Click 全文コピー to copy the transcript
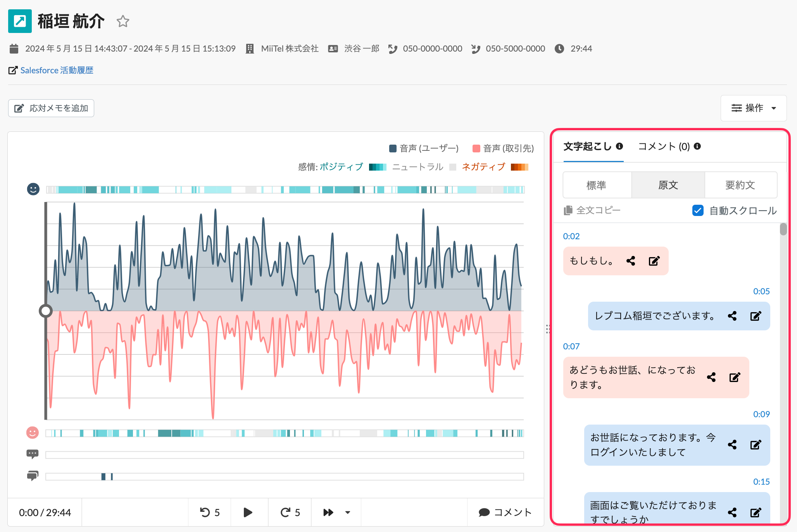 tap(592, 210)
